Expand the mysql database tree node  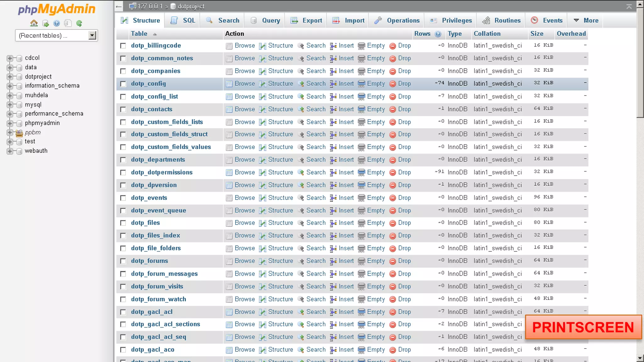10,105
